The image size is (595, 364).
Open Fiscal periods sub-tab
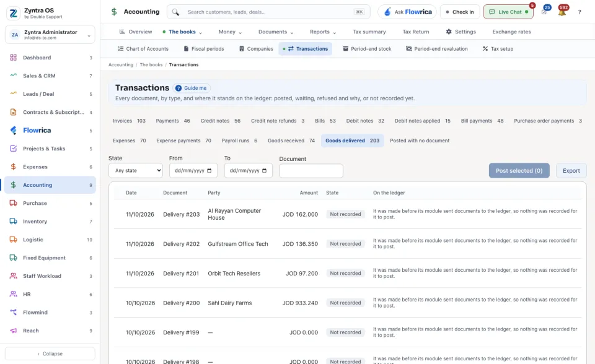[x=204, y=49]
